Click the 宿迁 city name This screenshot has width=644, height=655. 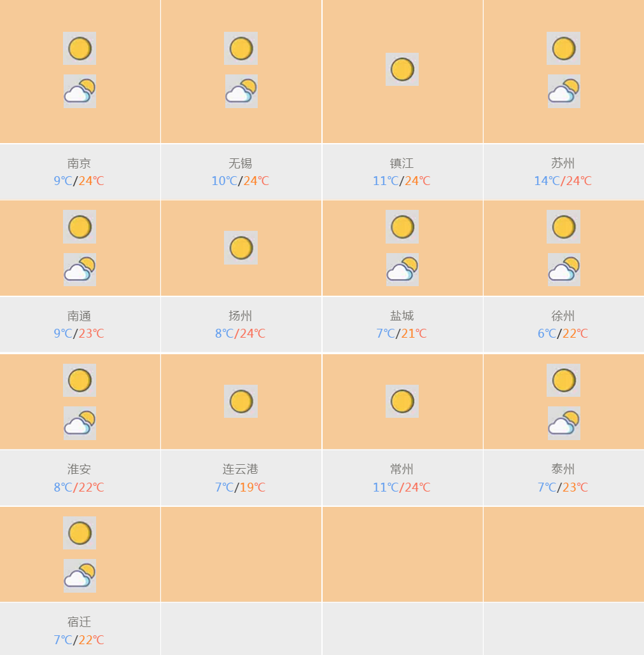pyautogui.click(x=79, y=622)
